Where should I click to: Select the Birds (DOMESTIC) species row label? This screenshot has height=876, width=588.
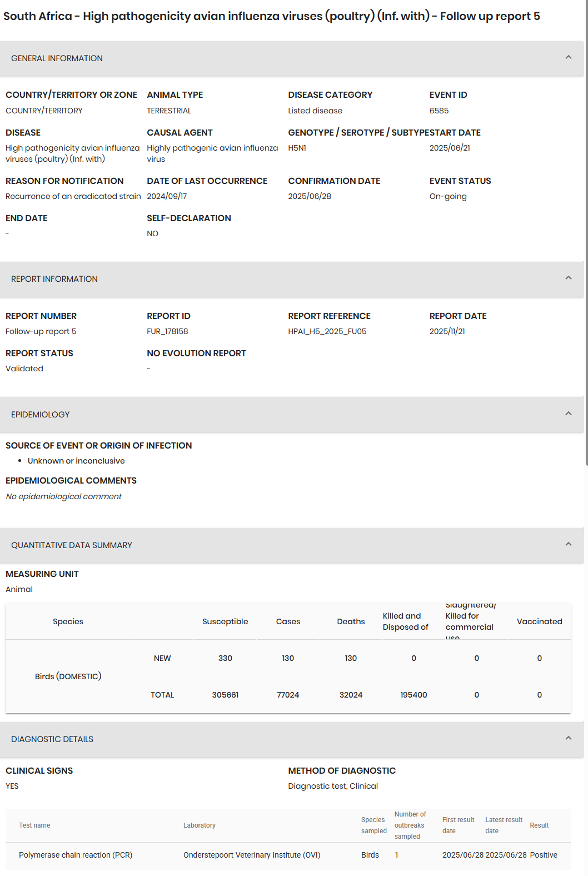(68, 676)
